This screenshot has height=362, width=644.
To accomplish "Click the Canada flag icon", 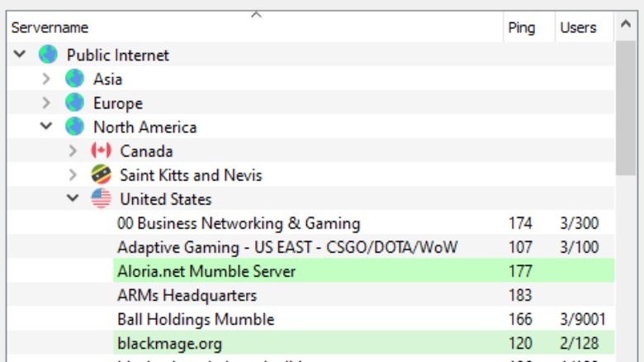I will coord(101,150).
